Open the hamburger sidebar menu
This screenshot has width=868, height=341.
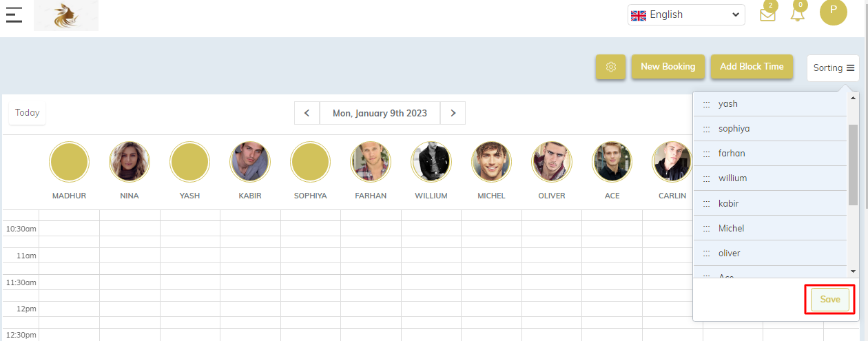pyautogui.click(x=14, y=14)
